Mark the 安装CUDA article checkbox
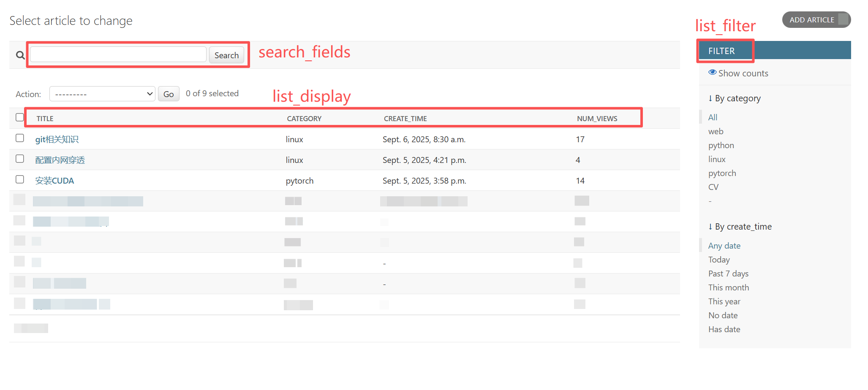This screenshot has height=390, width=868. tap(19, 179)
